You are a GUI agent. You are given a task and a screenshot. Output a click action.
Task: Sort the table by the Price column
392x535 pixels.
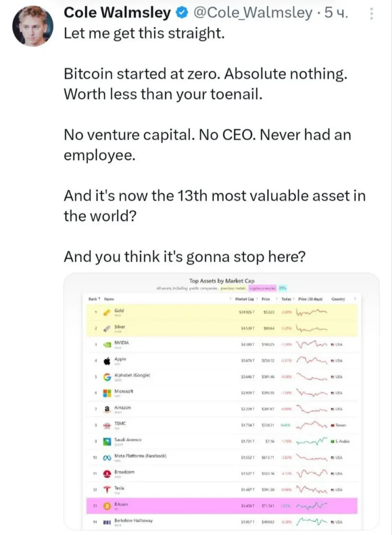[266, 299]
